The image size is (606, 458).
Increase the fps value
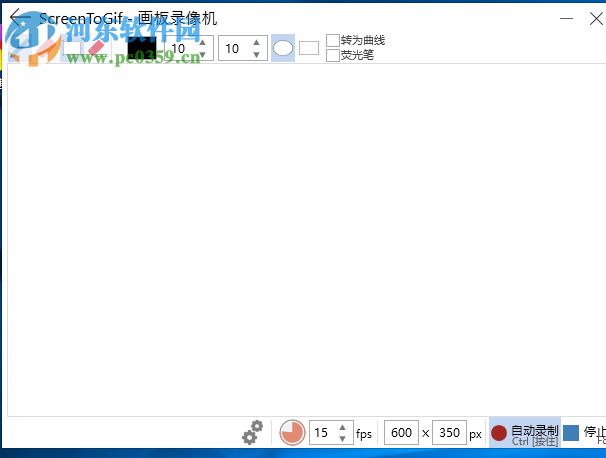pos(342,427)
